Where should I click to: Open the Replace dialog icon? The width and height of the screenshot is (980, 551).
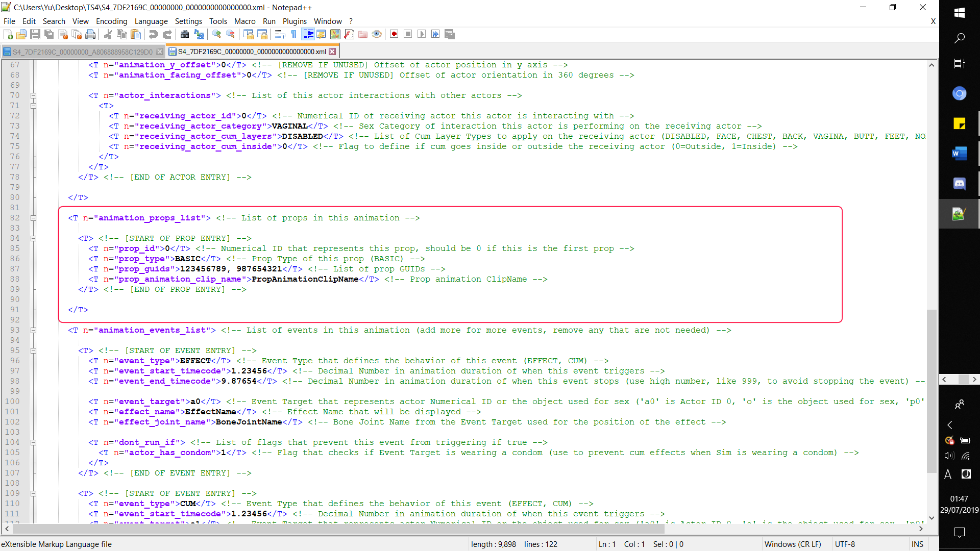coord(199,34)
